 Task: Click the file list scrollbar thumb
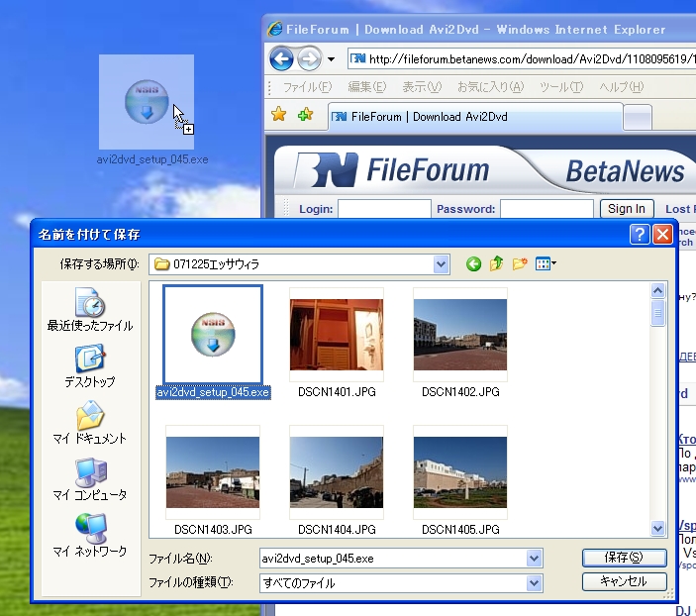[657, 313]
